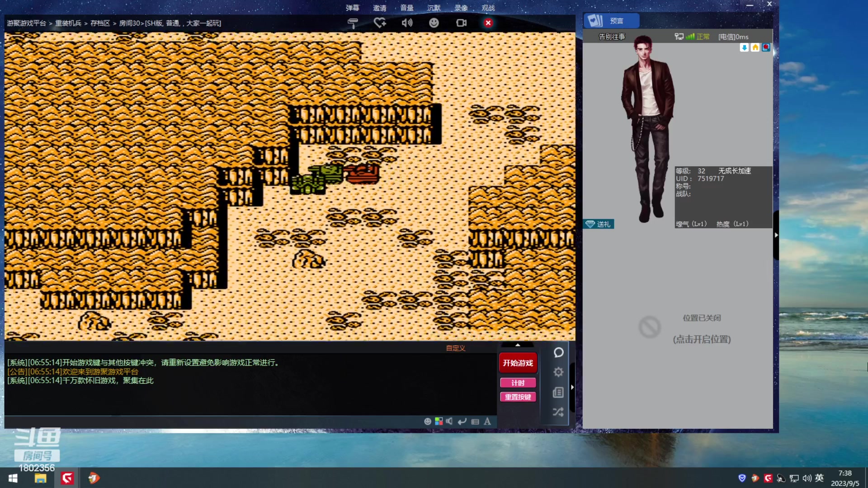Open the 观战 menu item
868x488 pixels.
[x=488, y=8]
